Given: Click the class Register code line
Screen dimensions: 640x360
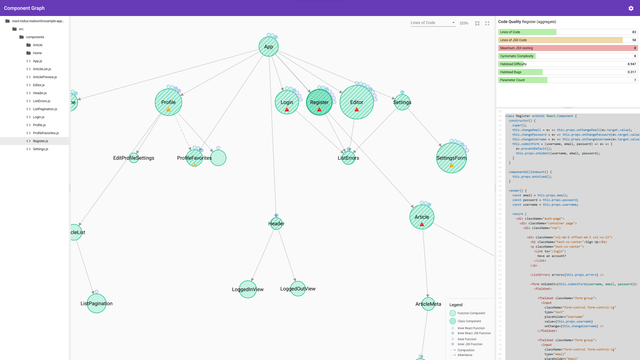Looking at the screenshot, I should pos(541,116).
